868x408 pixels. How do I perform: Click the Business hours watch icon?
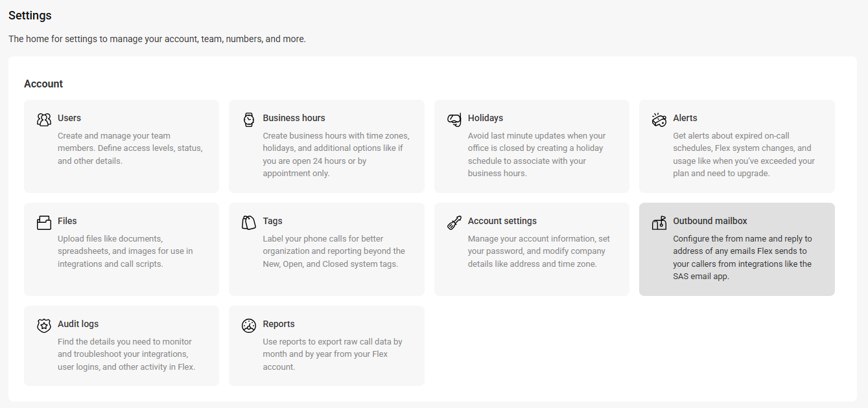tap(249, 120)
